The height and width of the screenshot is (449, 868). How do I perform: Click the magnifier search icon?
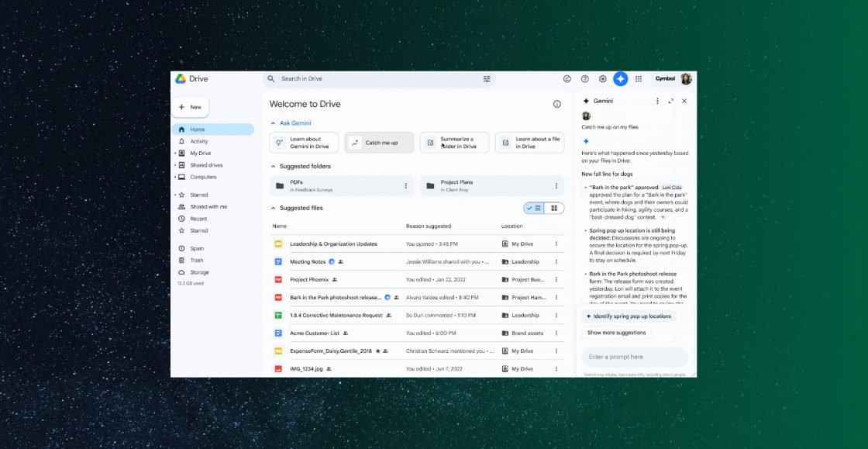tap(270, 78)
